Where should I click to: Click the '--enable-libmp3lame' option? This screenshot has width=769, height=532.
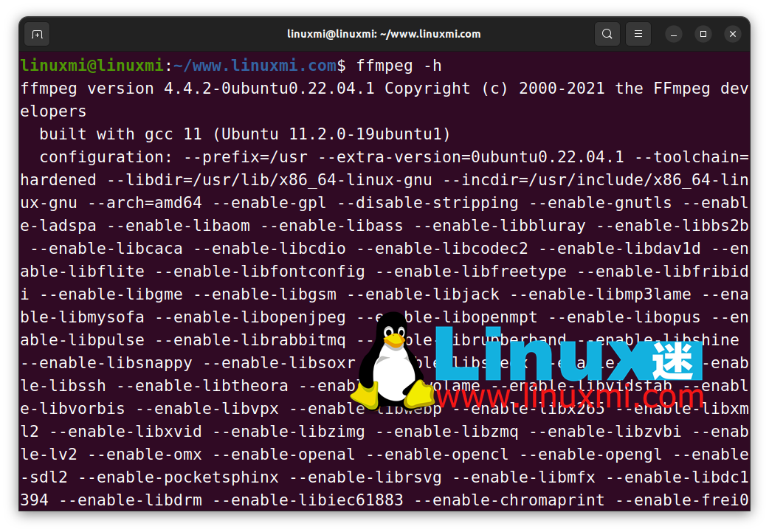tap(600, 294)
